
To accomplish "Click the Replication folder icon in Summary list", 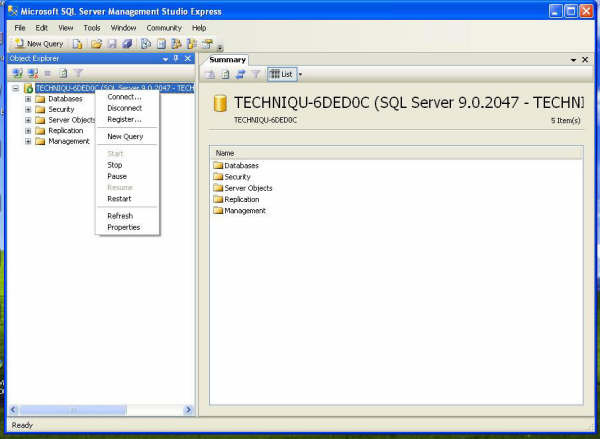I will (218, 199).
